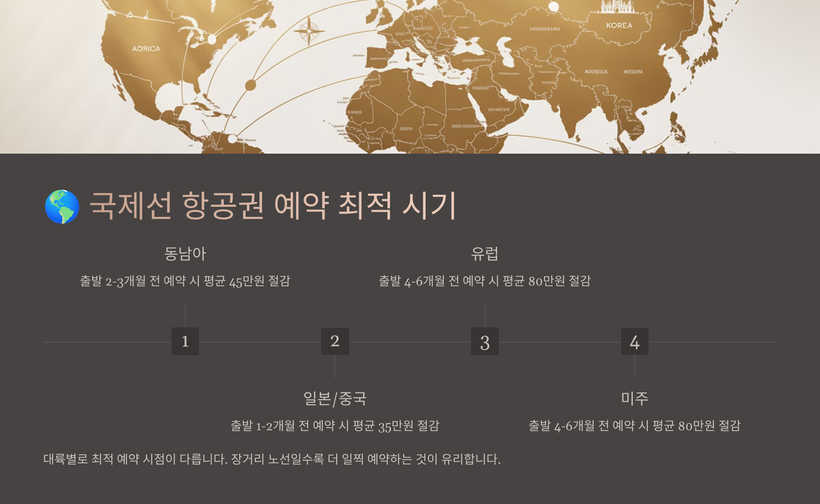Click the footer sentence starting with 대륙별로
Viewport: 820px width, 504px height.
tap(272, 459)
